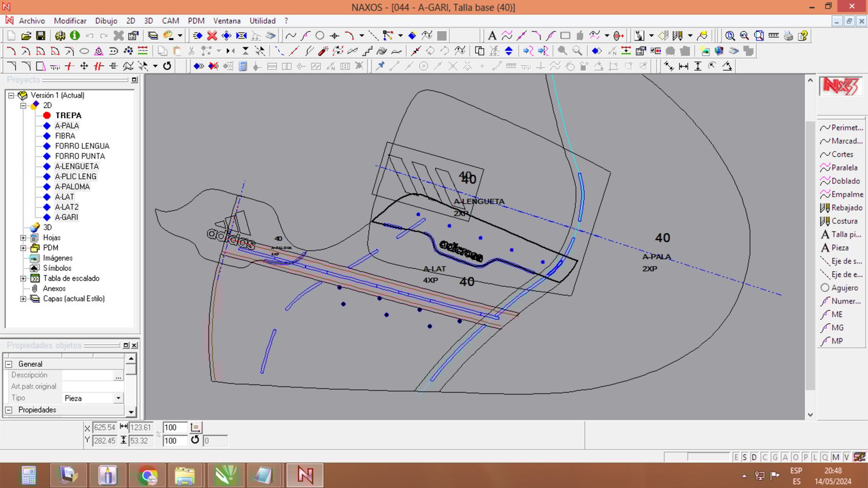The image size is (868, 488).
Task: Select the A-PALOMA piece in tree
Action: [72, 187]
